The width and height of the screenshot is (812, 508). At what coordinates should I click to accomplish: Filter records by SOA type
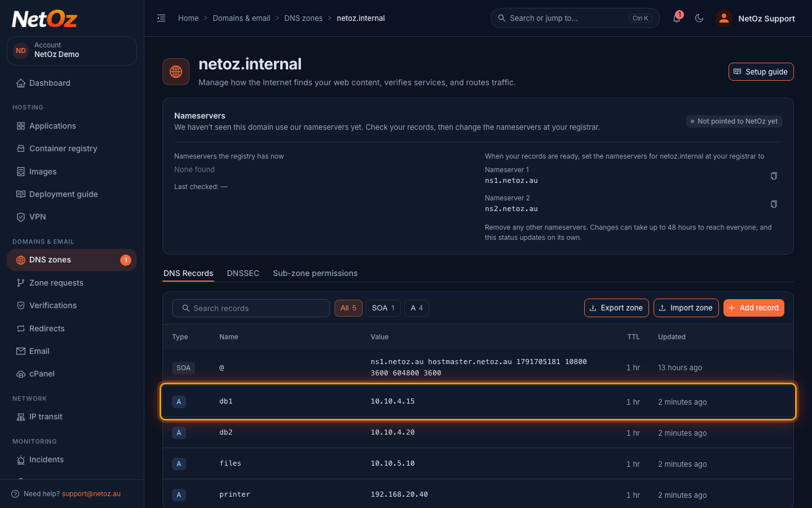[383, 308]
